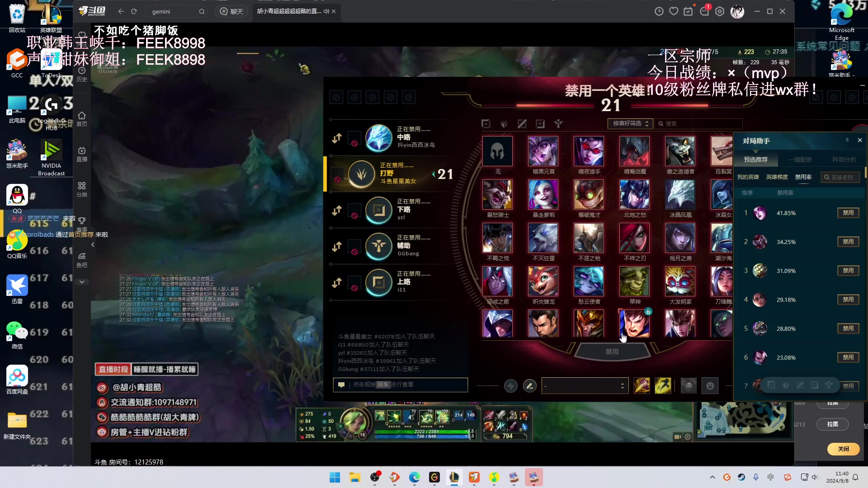Screen dimensions: 868x488
Task: Toggle microphone icon in system tray
Action: (x=756, y=477)
